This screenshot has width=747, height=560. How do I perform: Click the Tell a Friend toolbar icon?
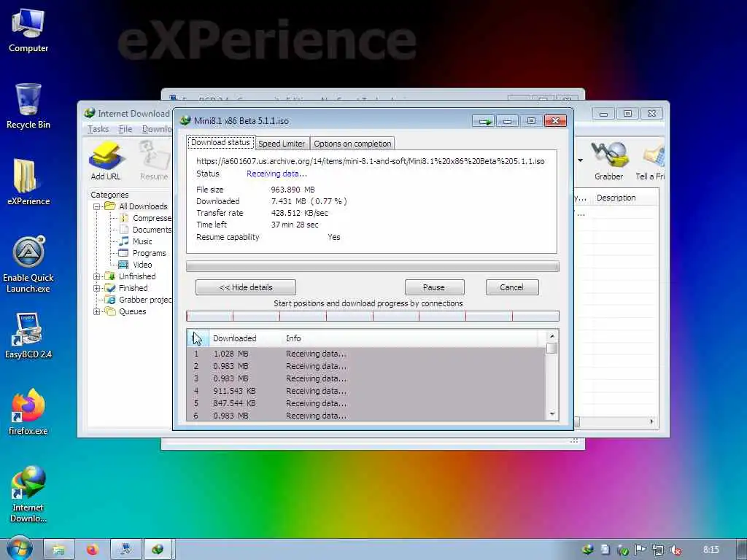tap(650, 161)
